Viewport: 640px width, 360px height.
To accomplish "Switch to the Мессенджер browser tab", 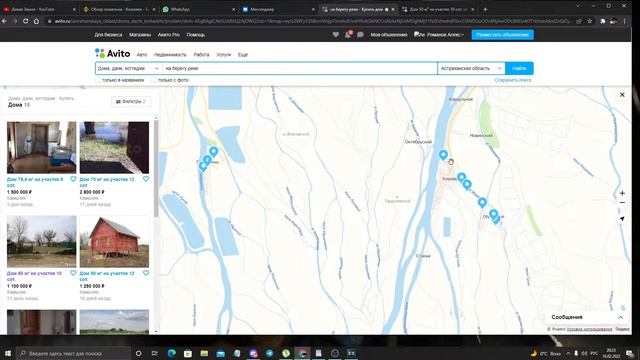I will [278, 9].
